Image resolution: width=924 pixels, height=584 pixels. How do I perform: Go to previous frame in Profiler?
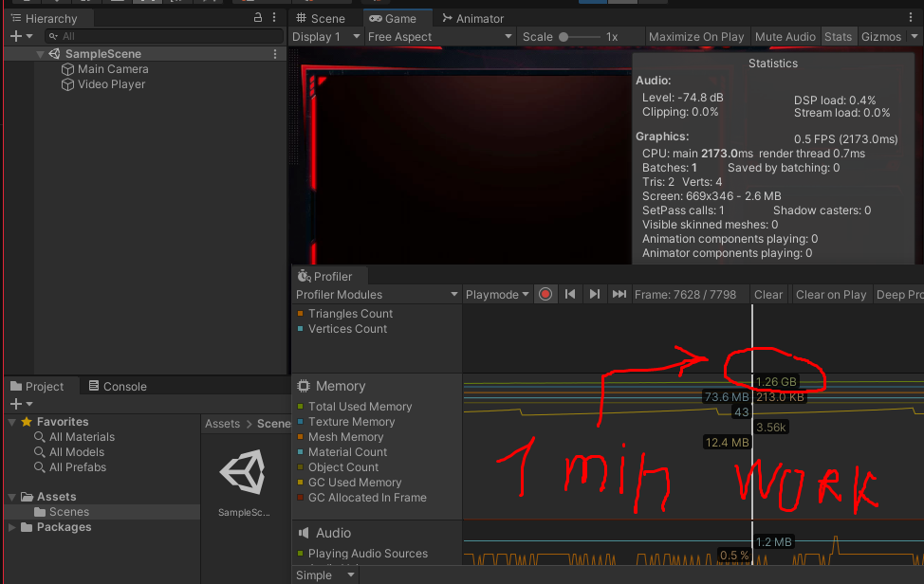569,294
